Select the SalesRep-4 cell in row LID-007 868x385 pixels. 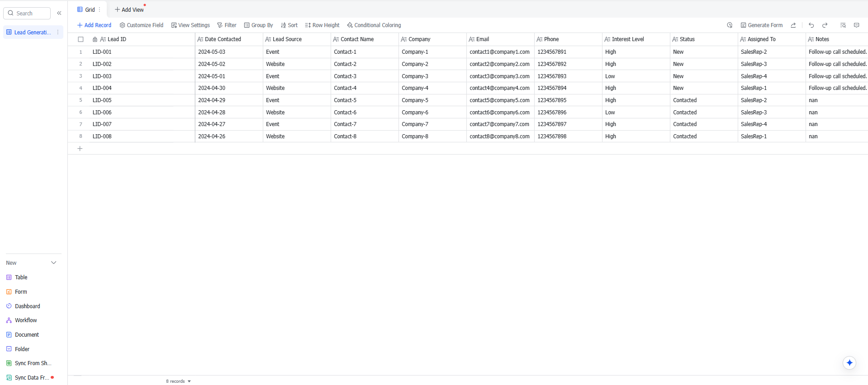pos(772,124)
